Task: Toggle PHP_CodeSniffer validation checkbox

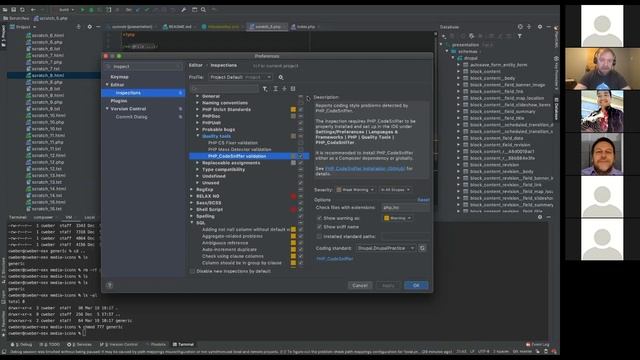Action: 301,156
